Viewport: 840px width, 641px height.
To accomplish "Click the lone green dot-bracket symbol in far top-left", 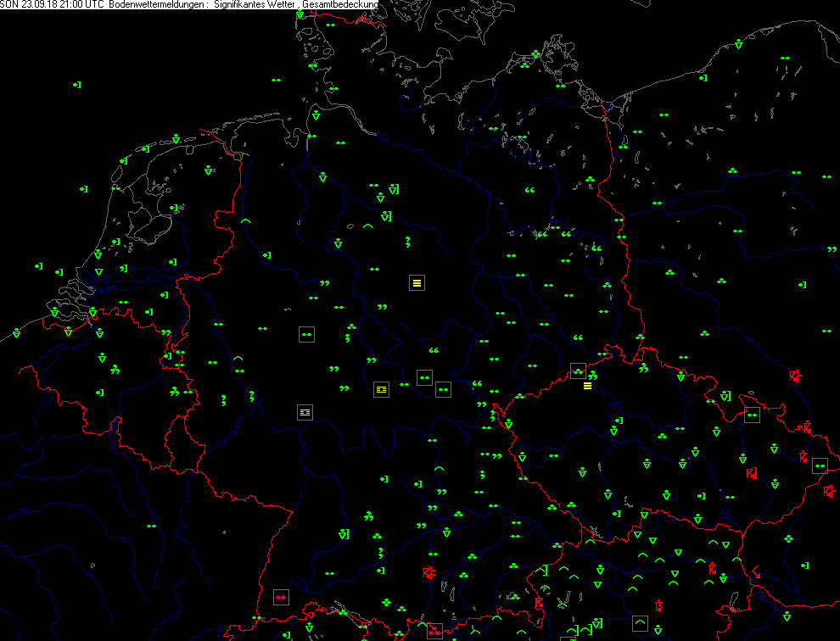I will click(x=76, y=85).
